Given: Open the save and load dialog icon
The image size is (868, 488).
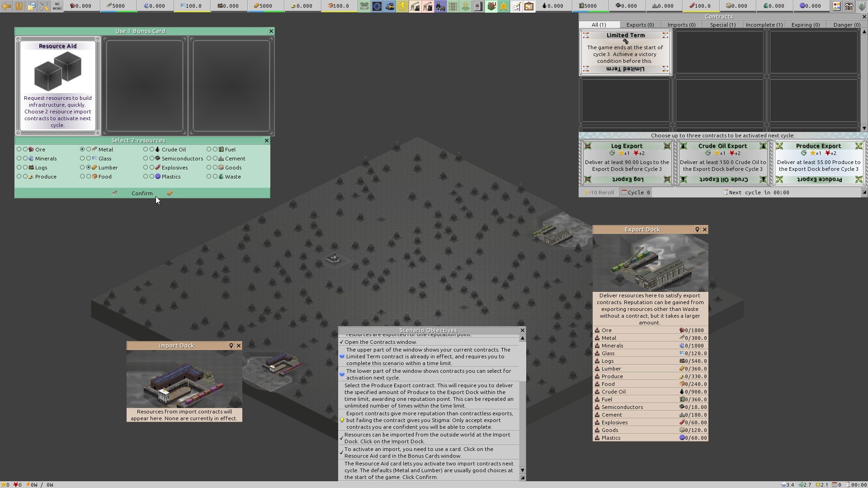Looking at the screenshot, I should pos(32,6).
